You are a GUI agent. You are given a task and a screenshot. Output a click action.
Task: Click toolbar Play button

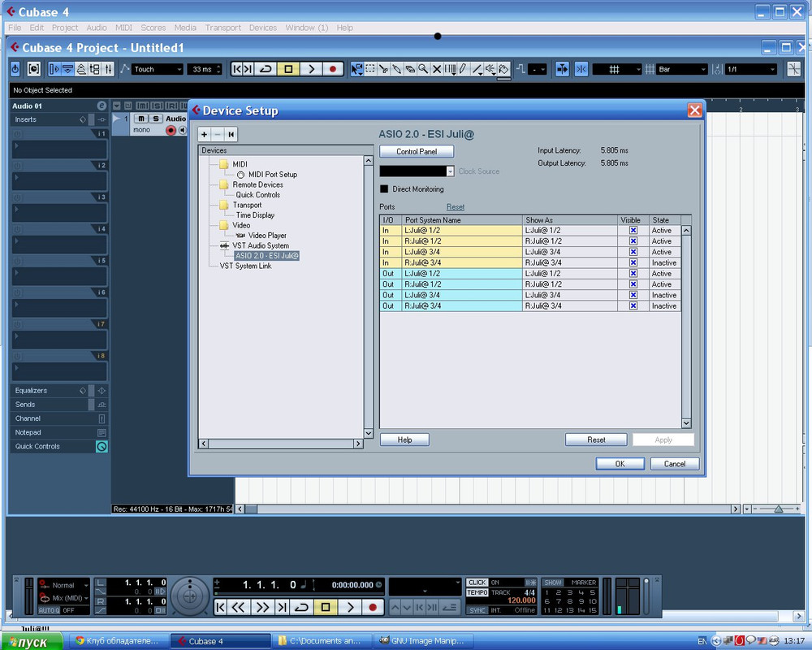pyautogui.click(x=311, y=69)
